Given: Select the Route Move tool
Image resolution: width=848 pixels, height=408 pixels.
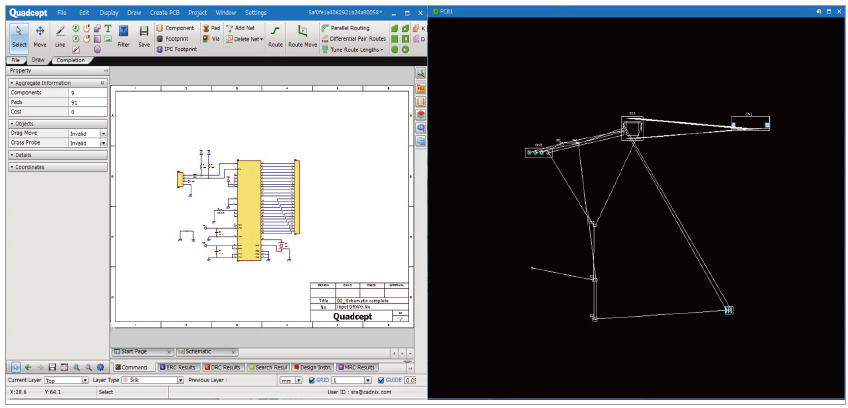Looking at the screenshot, I should (x=303, y=36).
